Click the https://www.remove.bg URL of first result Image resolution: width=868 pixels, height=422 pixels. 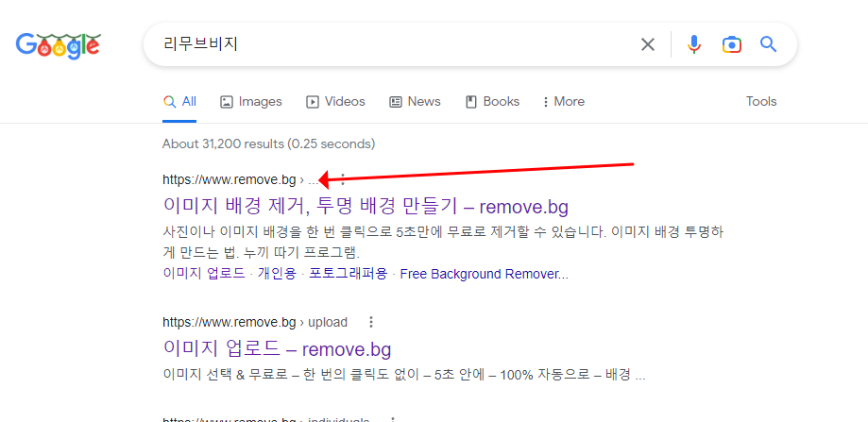[230, 179]
